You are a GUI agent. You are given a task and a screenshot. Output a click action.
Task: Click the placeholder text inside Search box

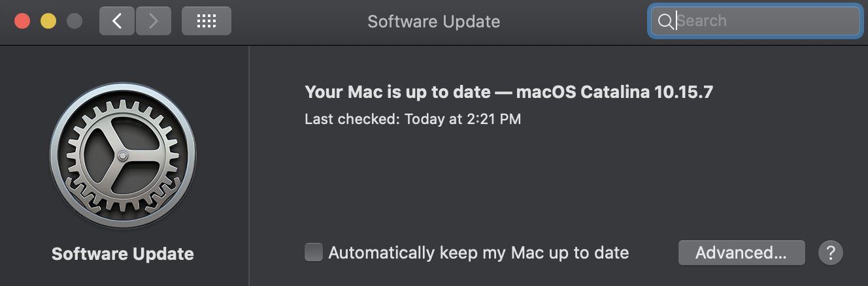point(702,21)
